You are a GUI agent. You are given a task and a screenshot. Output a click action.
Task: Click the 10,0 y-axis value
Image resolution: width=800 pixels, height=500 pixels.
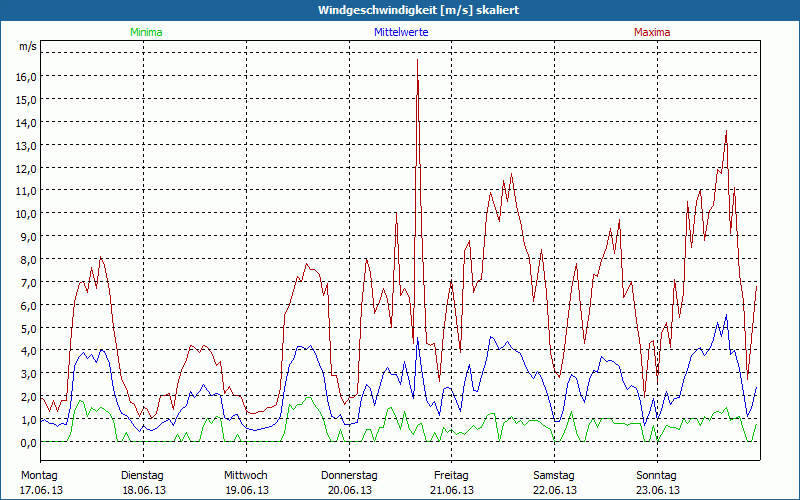tap(28, 214)
